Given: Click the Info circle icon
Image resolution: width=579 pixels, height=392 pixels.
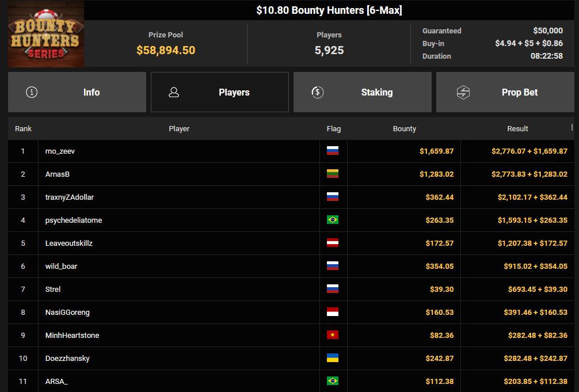Looking at the screenshot, I should click(32, 92).
